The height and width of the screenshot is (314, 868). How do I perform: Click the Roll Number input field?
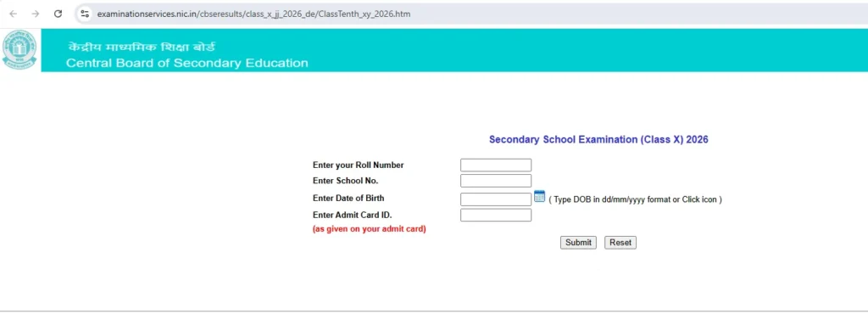(x=495, y=165)
